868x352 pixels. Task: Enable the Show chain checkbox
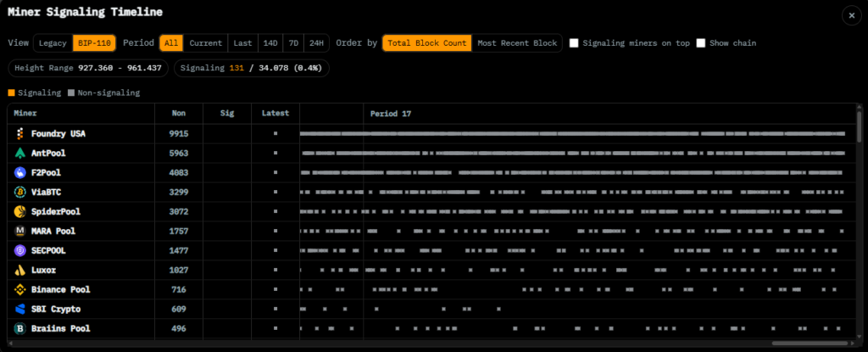coord(701,42)
